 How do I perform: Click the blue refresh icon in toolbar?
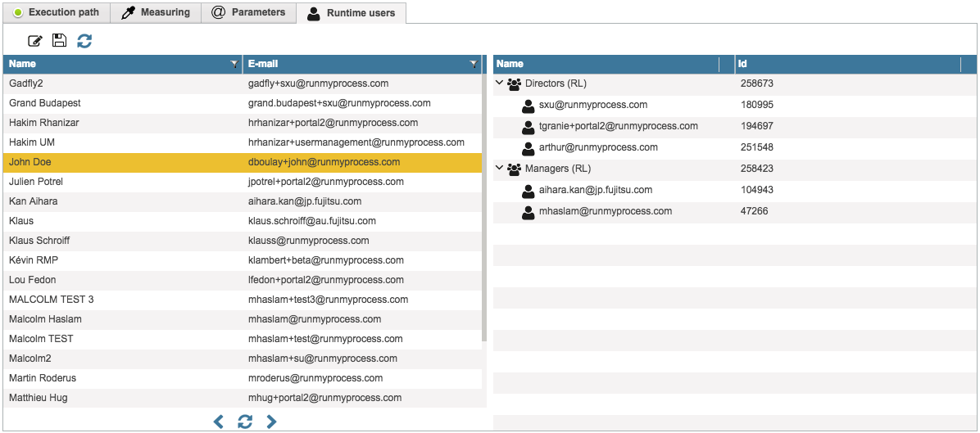point(84,41)
